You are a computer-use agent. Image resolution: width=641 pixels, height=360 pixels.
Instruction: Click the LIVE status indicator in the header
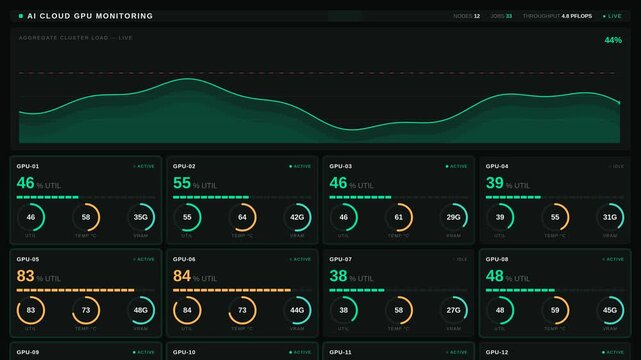pyautogui.click(x=612, y=16)
